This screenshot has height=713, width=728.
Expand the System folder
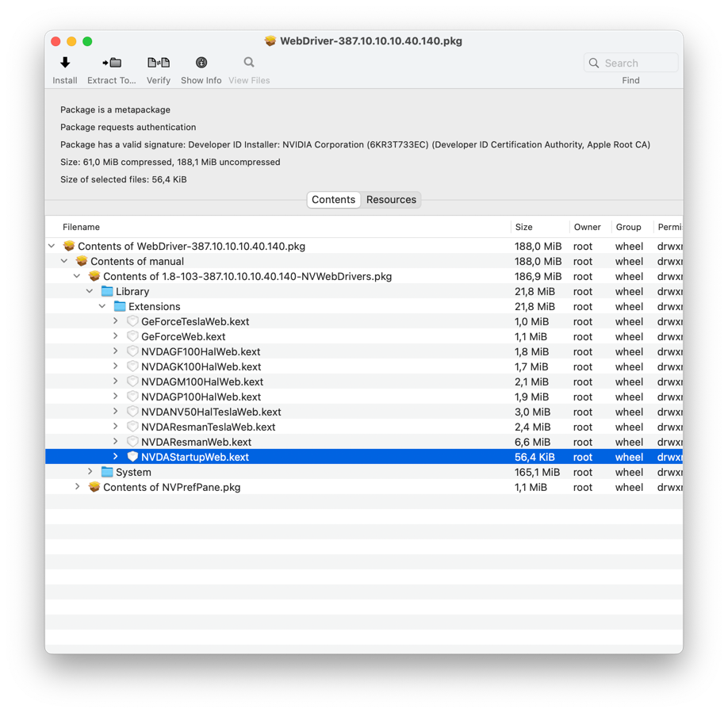(90, 472)
